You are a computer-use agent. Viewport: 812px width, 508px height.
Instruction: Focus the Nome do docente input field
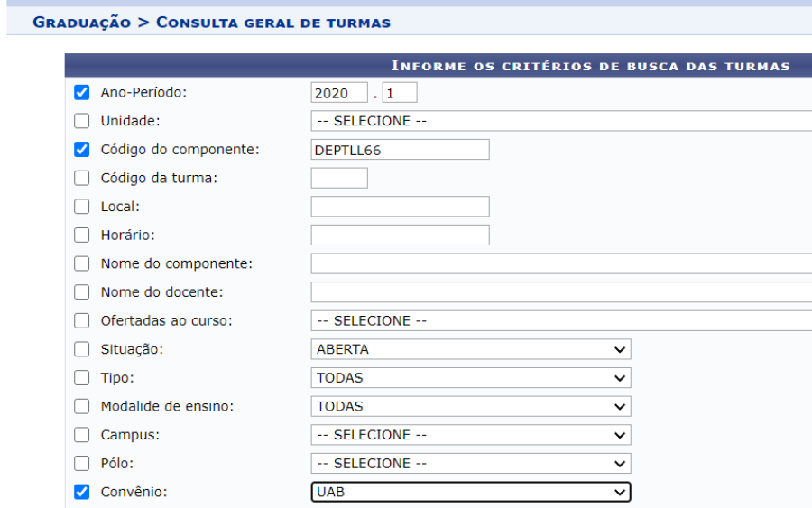[x=559, y=292]
